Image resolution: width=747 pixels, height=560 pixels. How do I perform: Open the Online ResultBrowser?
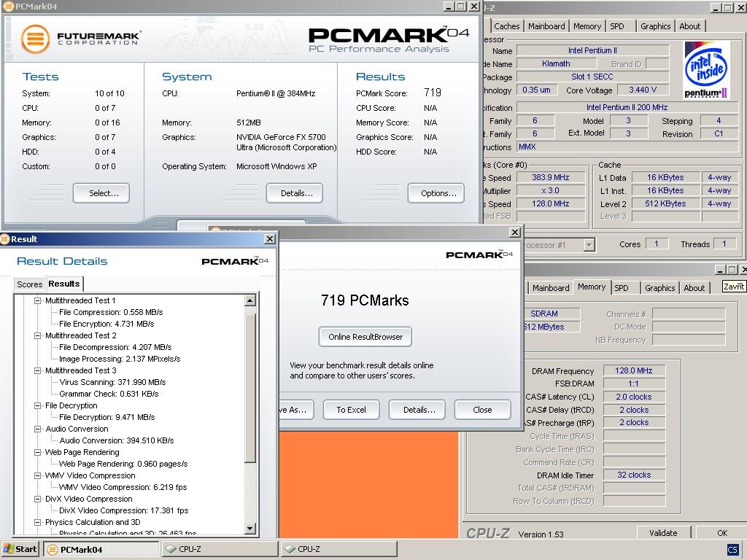click(365, 337)
